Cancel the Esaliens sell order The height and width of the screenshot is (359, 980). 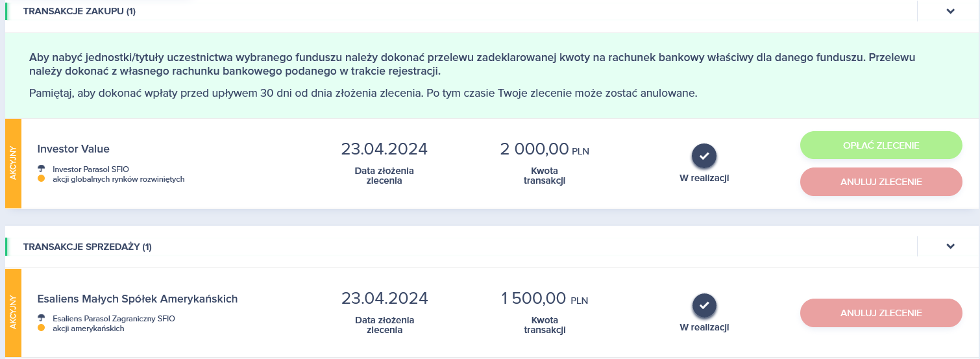(881, 313)
